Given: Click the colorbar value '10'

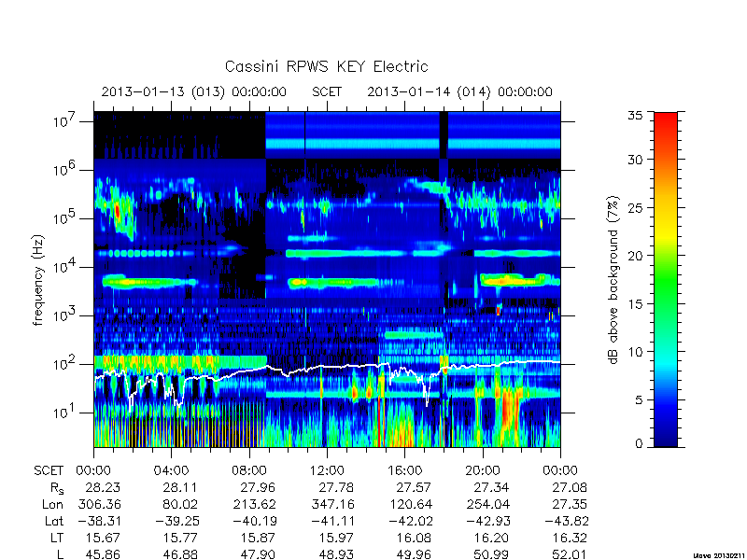Looking at the screenshot, I should pos(635,352).
